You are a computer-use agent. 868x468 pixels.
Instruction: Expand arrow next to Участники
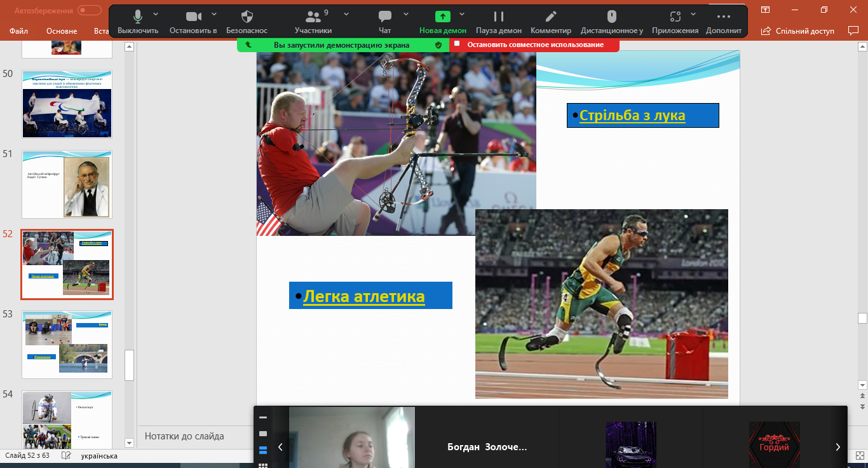(x=346, y=13)
